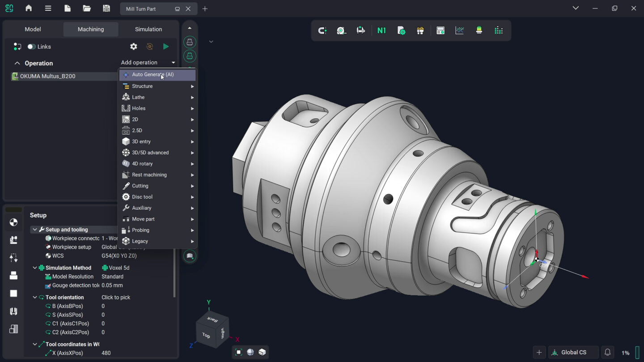The image size is (644, 362).
Task: Collapse the Setup and tooling section
Action: (34, 229)
